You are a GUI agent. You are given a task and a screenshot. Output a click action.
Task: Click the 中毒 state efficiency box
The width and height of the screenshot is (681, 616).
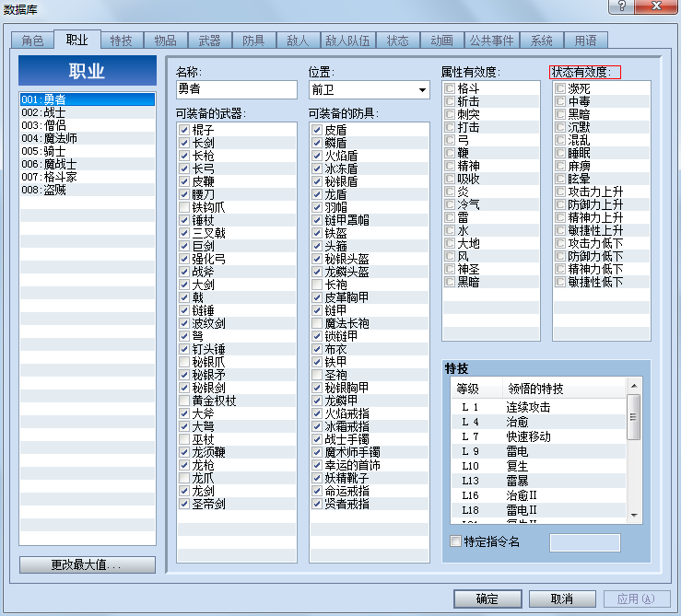click(560, 101)
